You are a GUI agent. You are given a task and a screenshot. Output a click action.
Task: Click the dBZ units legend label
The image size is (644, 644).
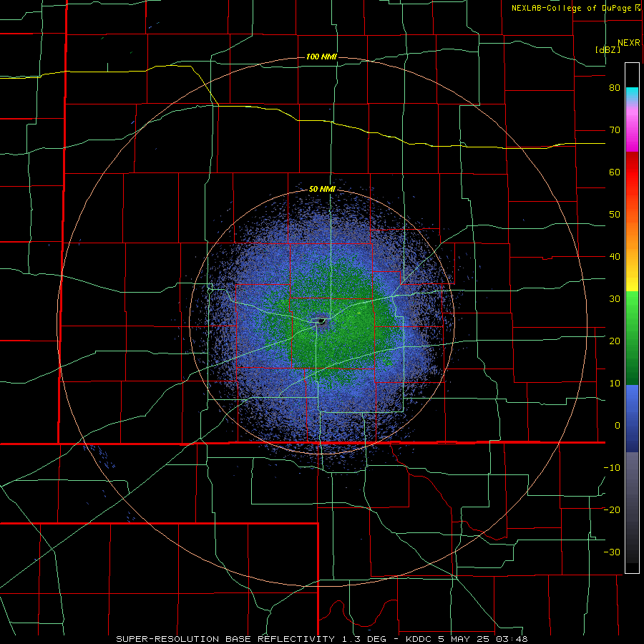pos(608,50)
